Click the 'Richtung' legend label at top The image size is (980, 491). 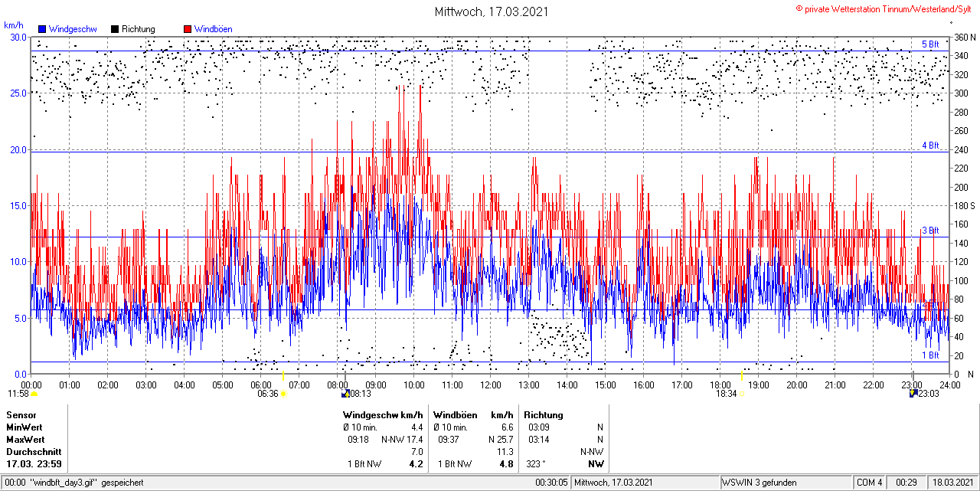point(139,29)
